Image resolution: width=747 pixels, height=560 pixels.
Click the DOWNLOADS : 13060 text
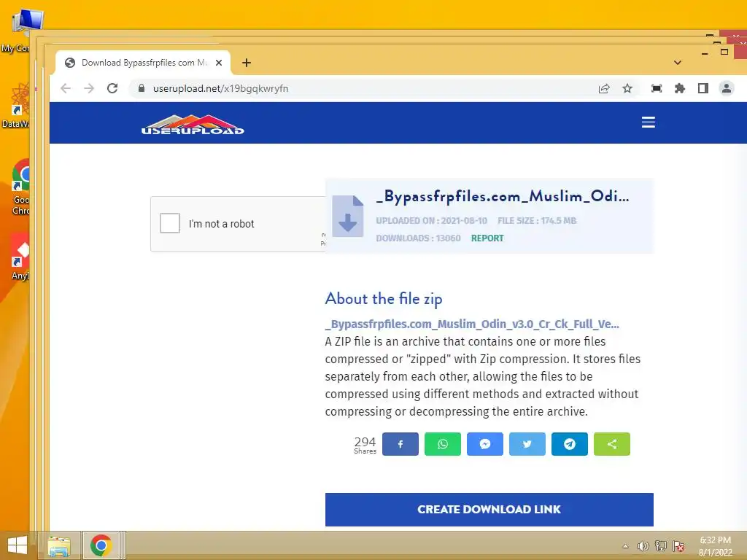point(418,238)
